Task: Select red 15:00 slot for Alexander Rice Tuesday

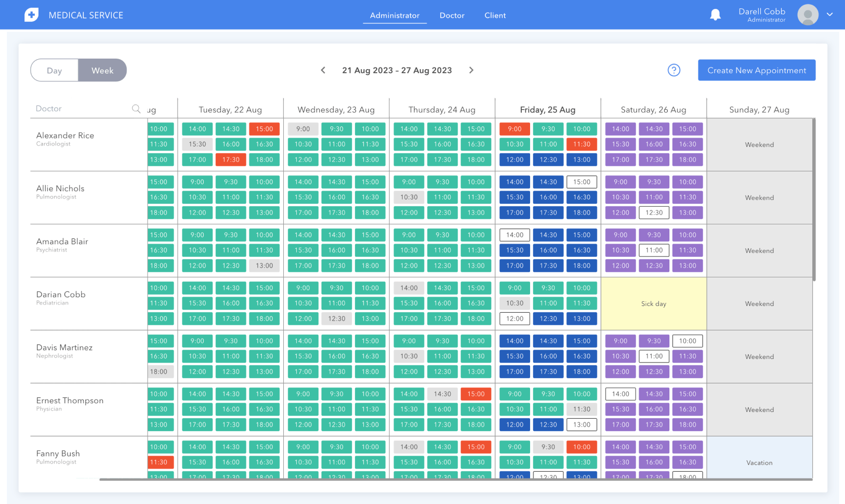Action: pos(264,129)
